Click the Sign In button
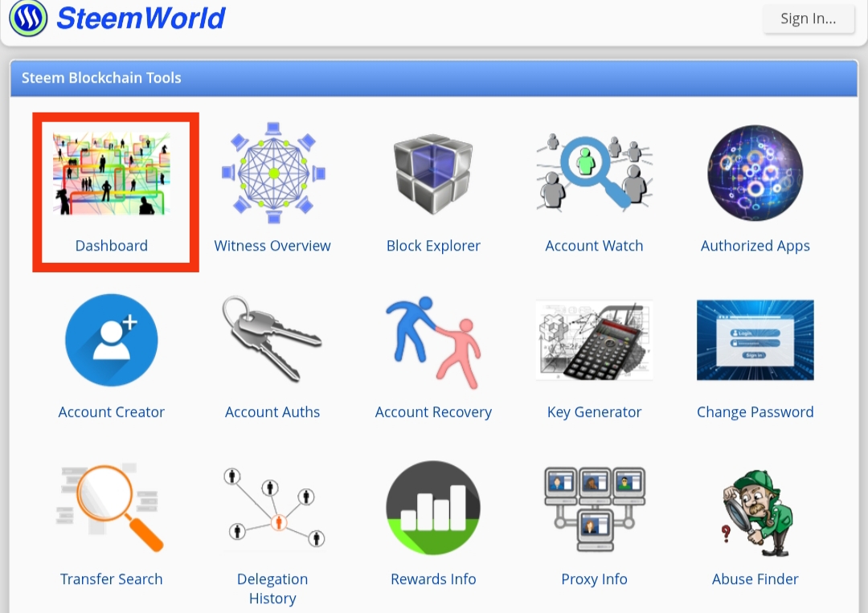 (809, 18)
